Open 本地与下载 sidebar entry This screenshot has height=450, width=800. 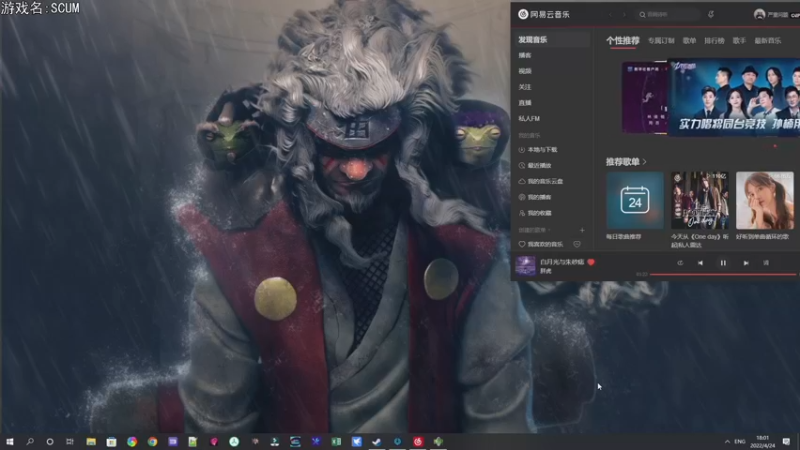pos(538,149)
